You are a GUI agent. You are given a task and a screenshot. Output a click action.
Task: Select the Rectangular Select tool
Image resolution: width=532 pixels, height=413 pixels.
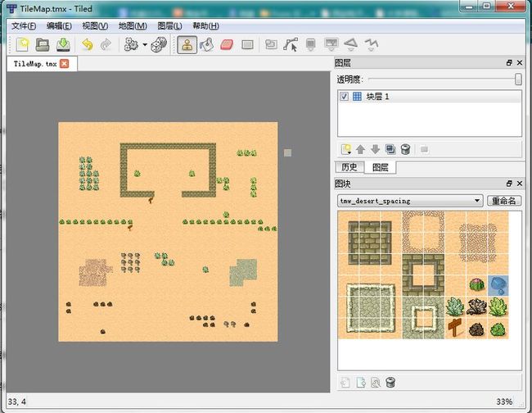247,44
